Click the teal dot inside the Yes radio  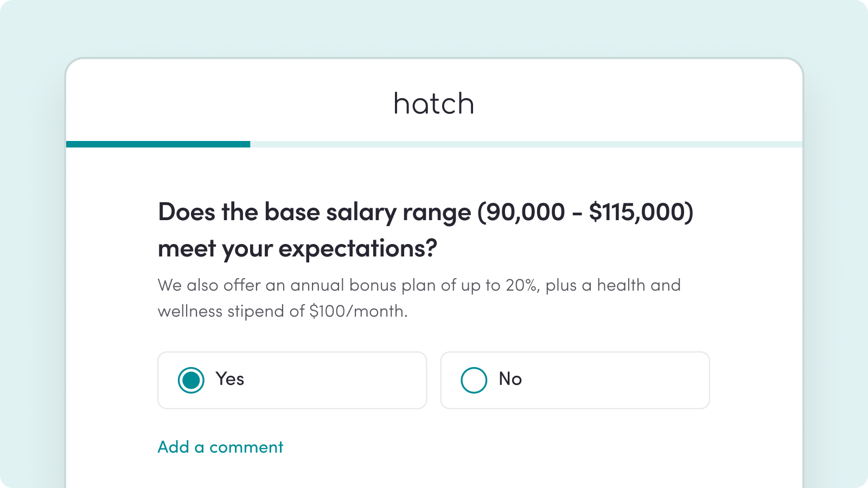point(191,380)
